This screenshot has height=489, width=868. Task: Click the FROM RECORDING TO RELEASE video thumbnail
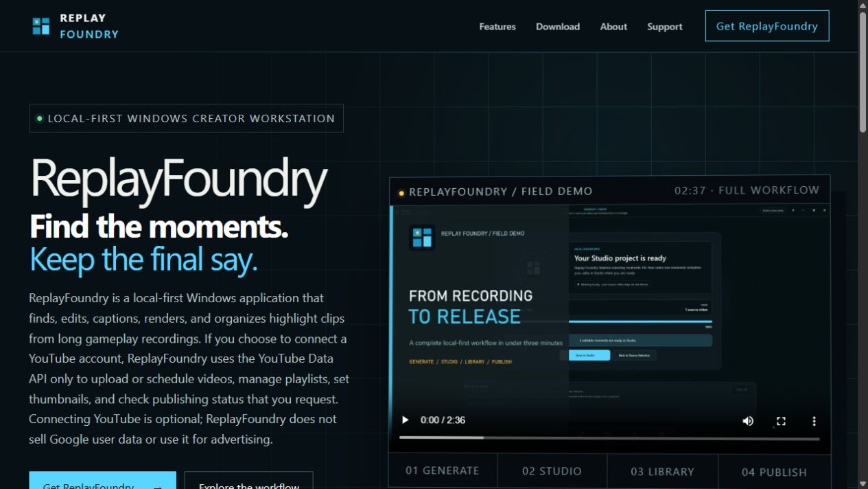pos(609,329)
